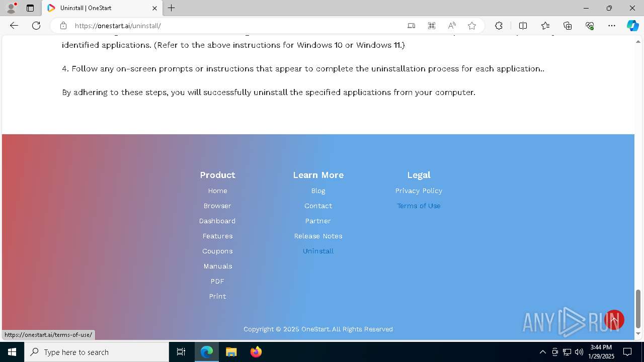Open the Collections icon

[568, 26]
